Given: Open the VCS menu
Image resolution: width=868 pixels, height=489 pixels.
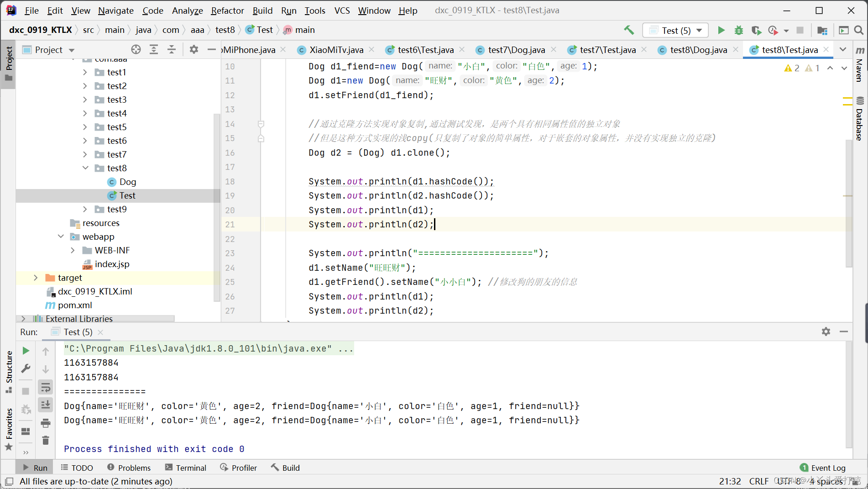Looking at the screenshot, I should [342, 10].
